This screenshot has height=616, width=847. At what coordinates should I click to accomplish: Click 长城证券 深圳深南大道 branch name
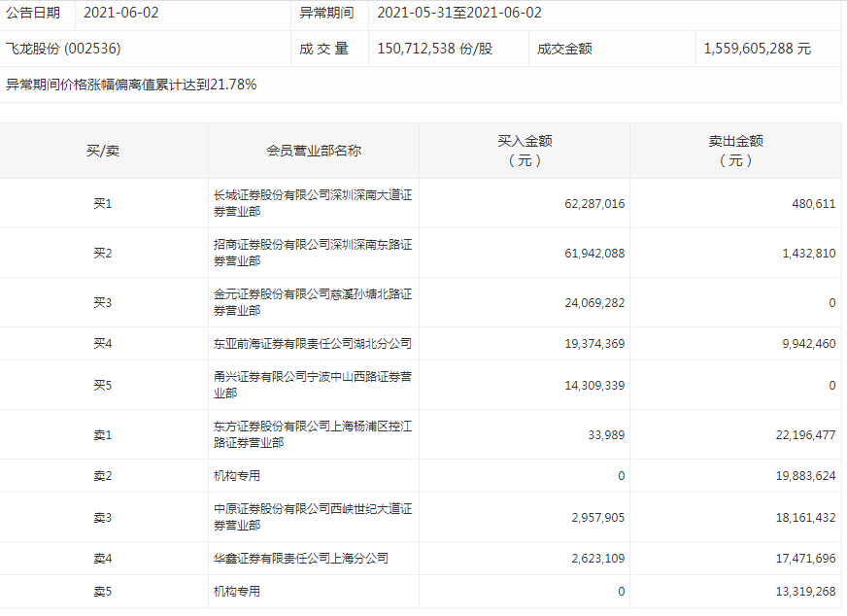point(313,203)
